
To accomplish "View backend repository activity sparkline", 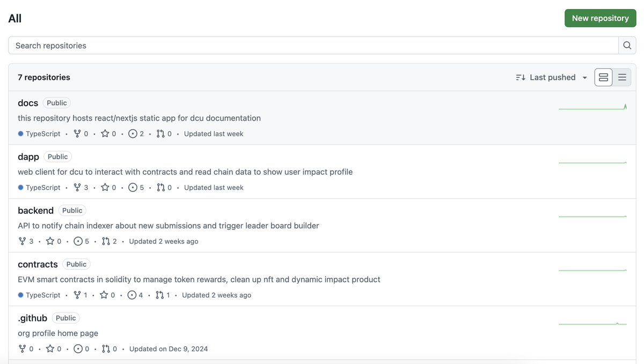I will click(592, 216).
